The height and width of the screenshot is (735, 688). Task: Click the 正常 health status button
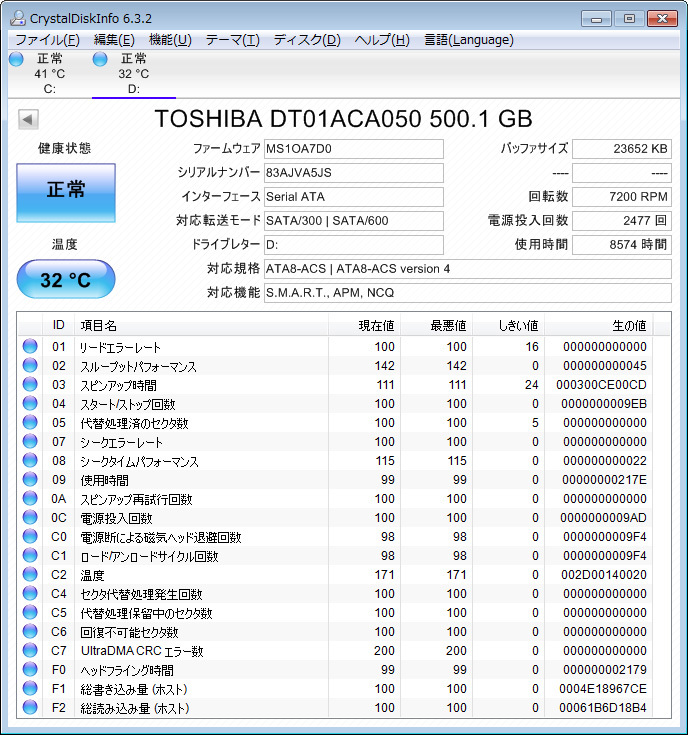coord(66,193)
